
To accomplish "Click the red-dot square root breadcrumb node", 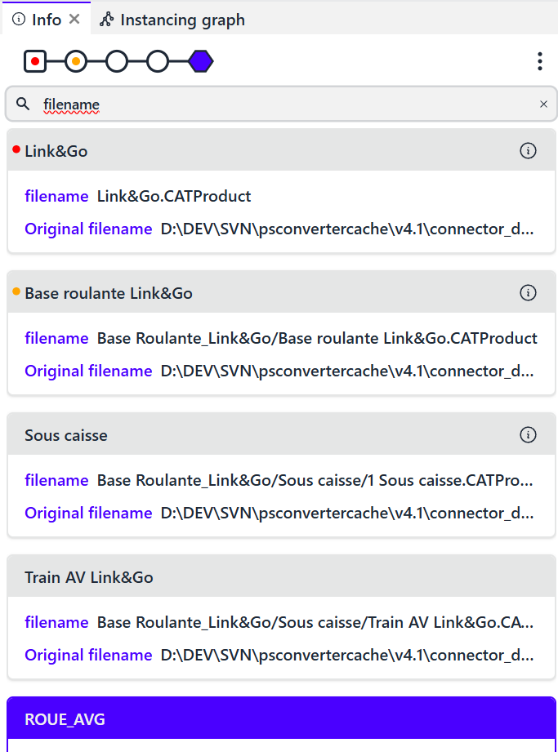I will [35, 61].
